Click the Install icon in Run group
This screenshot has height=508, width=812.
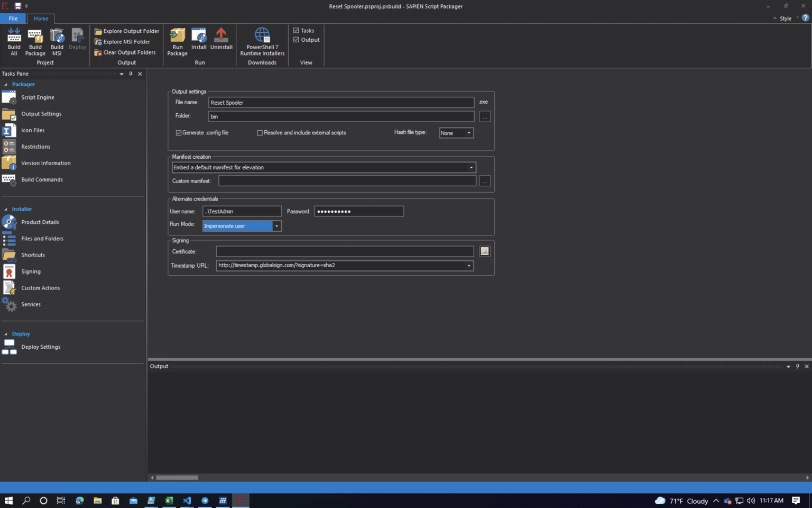pos(199,39)
